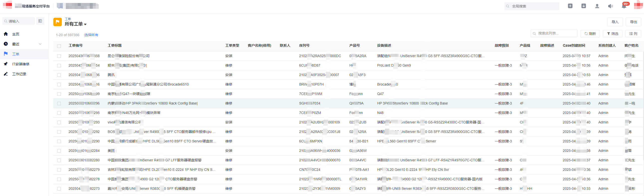This screenshot has width=644, height=196.
Task: Click the 故障描述 column header
Action: [x=547, y=45]
